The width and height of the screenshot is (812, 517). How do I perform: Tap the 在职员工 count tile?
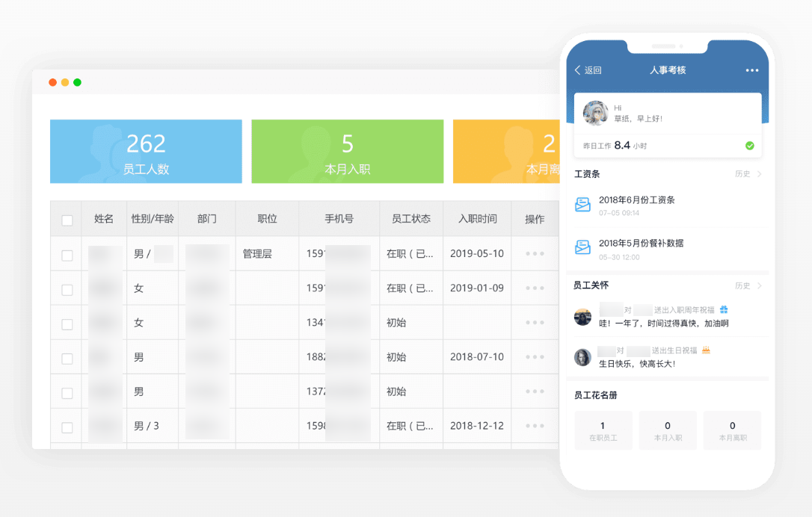(603, 430)
